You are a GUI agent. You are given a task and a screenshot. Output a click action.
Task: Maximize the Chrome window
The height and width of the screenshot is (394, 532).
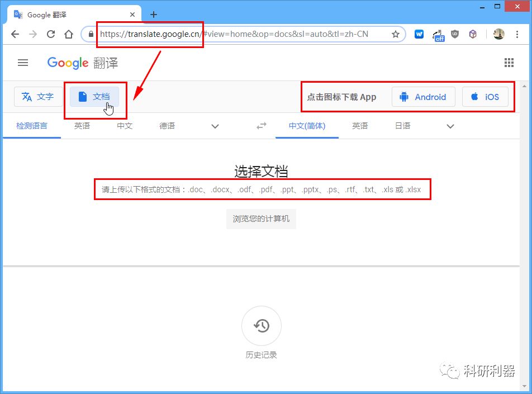(497, 7)
